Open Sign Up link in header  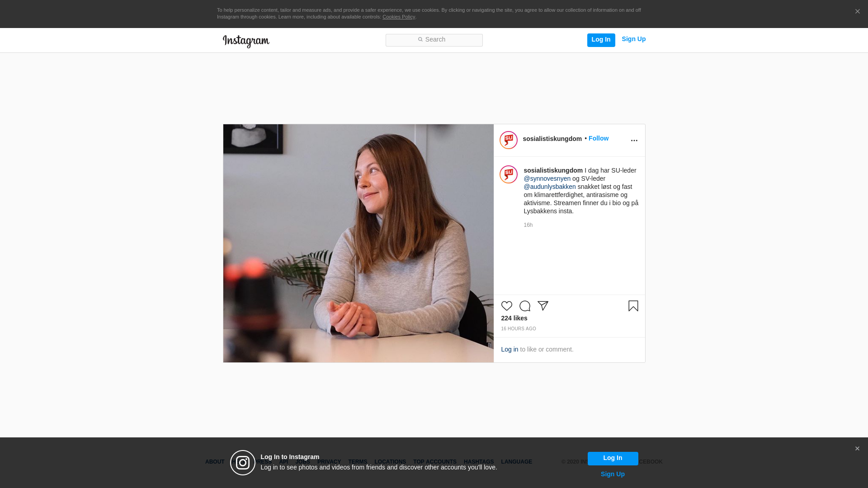coord(633,39)
